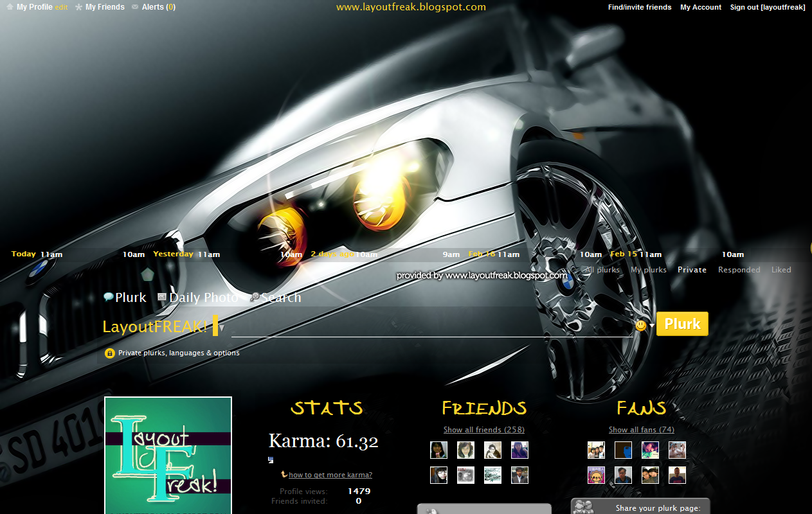Expand Private plurks, languages & options
Viewport: 812px width, 514px height.
point(179,353)
